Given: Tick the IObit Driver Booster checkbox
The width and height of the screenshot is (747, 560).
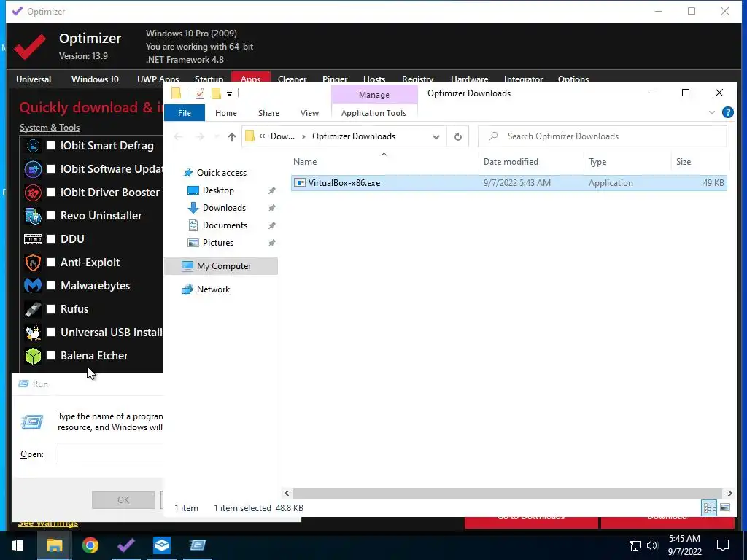Looking at the screenshot, I should pos(50,192).
